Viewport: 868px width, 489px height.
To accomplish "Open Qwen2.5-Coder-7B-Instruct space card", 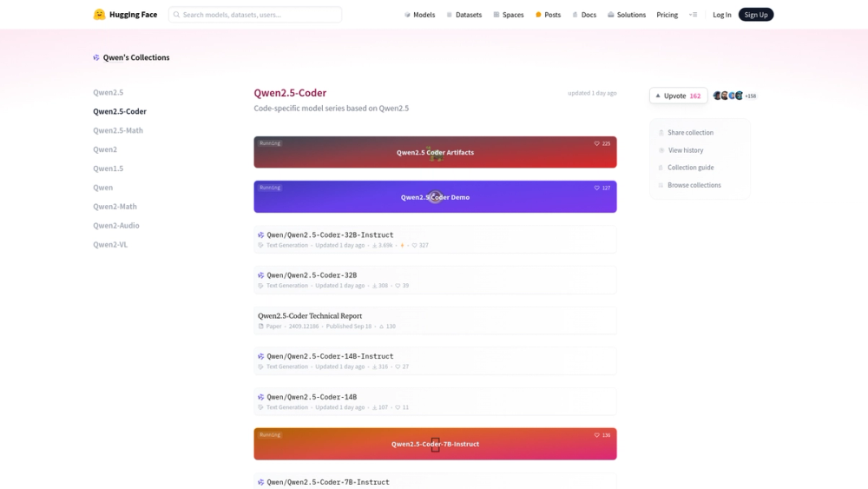I will [435, 444].
